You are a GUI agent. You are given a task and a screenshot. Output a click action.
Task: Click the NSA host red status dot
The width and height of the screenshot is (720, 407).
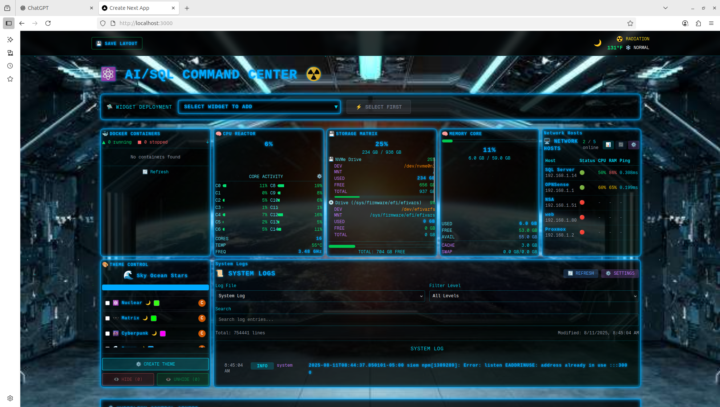pos(582,202)
